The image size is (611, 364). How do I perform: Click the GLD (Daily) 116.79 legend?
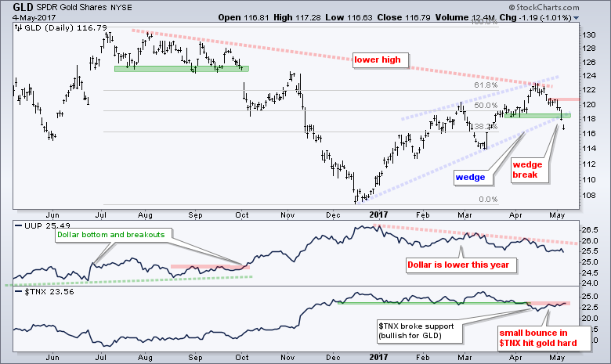pos(66,27)
